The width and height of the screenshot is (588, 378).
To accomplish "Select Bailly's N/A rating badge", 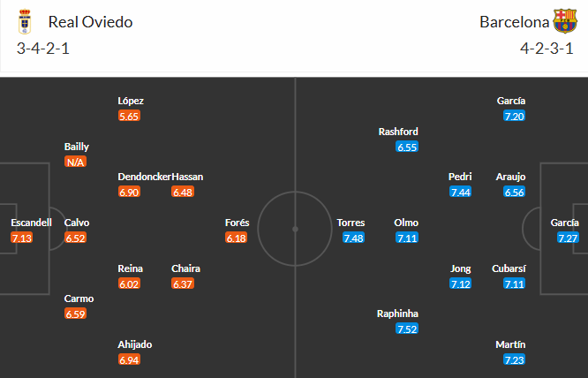I will (76, 163).
